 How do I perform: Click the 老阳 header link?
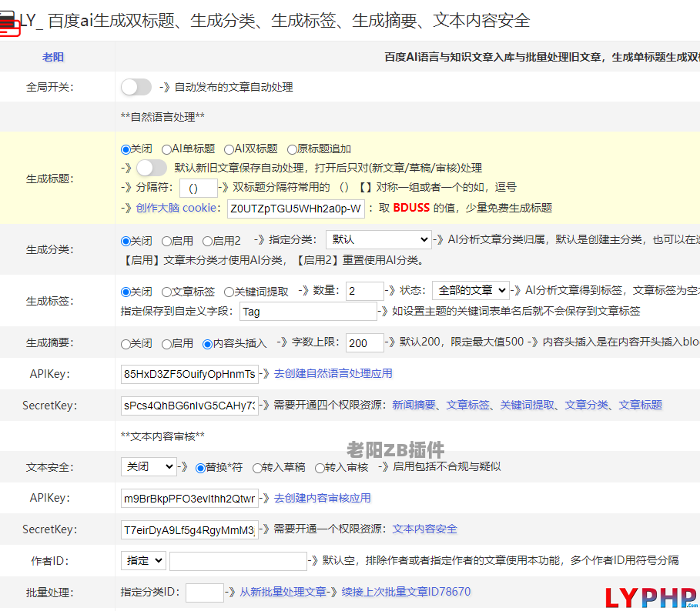coord(53,57)
